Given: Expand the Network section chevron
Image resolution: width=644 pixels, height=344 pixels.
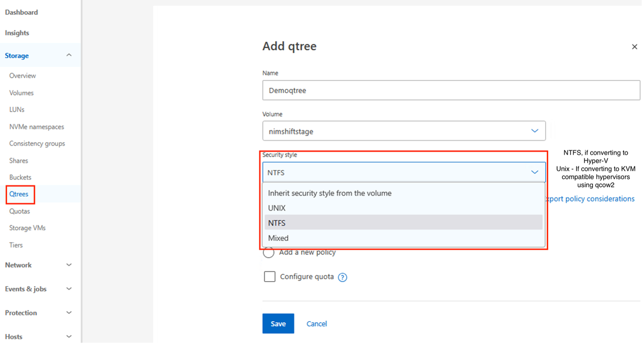Looking at the screenshot, I should point(69,265).
